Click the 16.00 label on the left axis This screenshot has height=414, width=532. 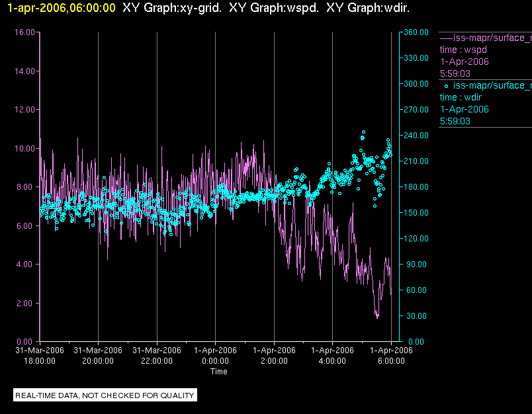tap(24, 32)
